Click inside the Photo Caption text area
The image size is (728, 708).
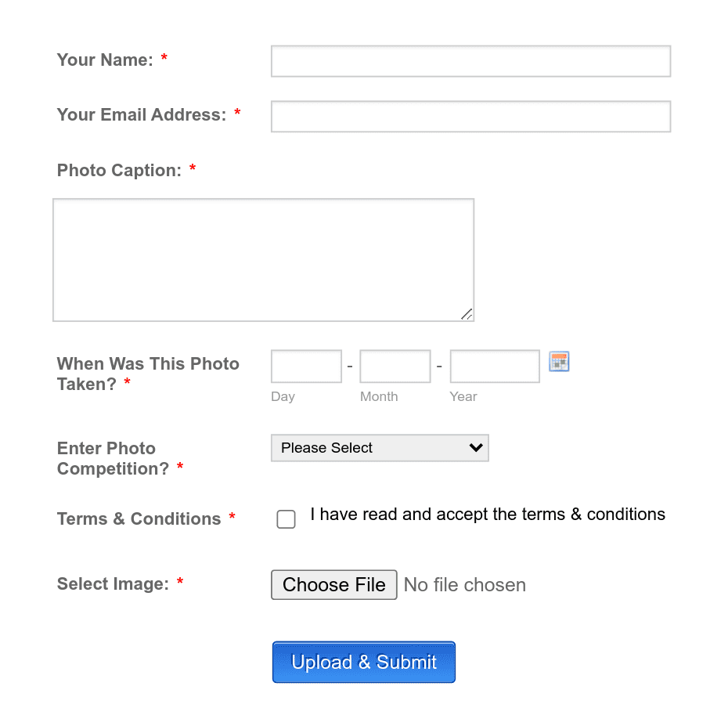[x=263, y=260]
